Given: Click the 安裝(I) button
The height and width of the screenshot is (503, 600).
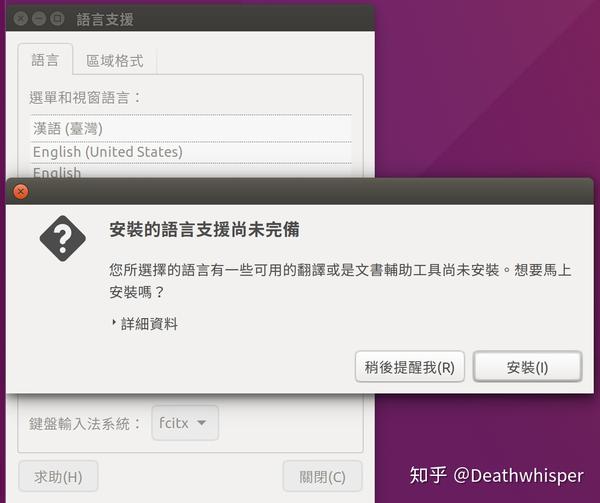Looking at the screenshot, I should coord(528,367).
